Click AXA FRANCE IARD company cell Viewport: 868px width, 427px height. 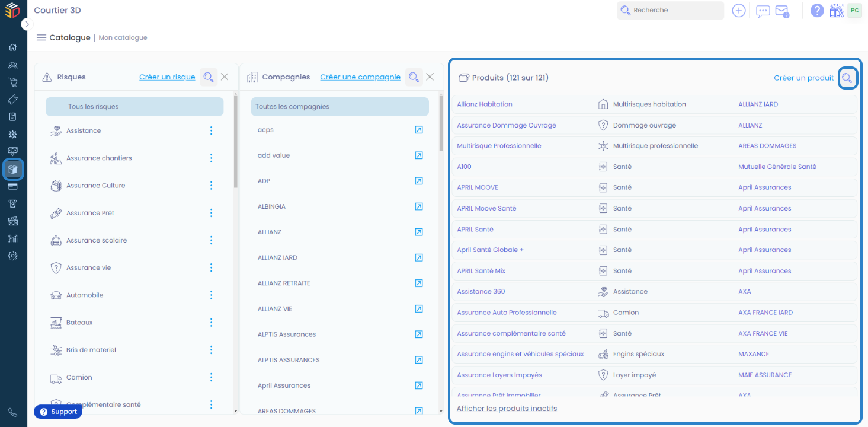(765, 313)
